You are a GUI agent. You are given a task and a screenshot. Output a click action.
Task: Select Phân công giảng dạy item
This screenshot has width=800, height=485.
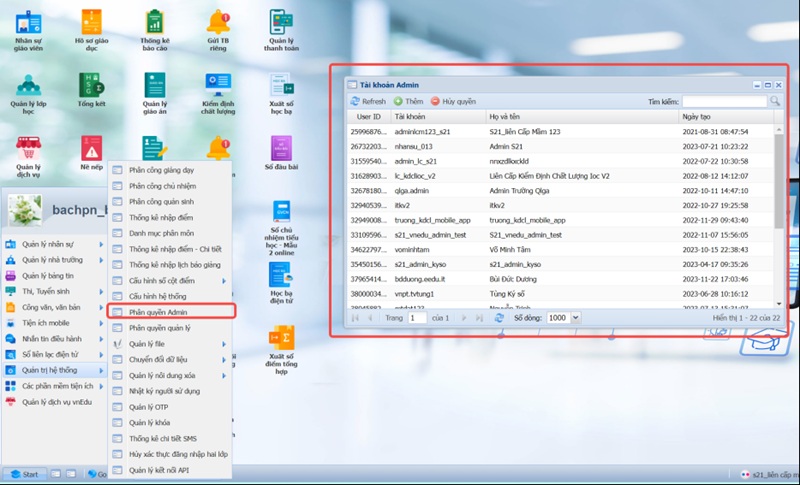pyautogui.click(x=170, y=170)
